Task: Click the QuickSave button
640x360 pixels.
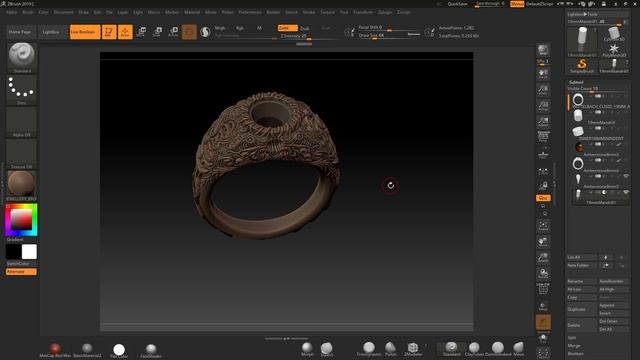Action: tap(457, 4)
